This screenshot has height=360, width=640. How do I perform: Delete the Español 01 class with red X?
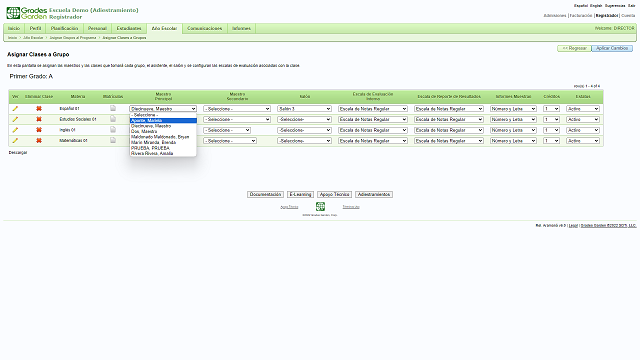39,109
